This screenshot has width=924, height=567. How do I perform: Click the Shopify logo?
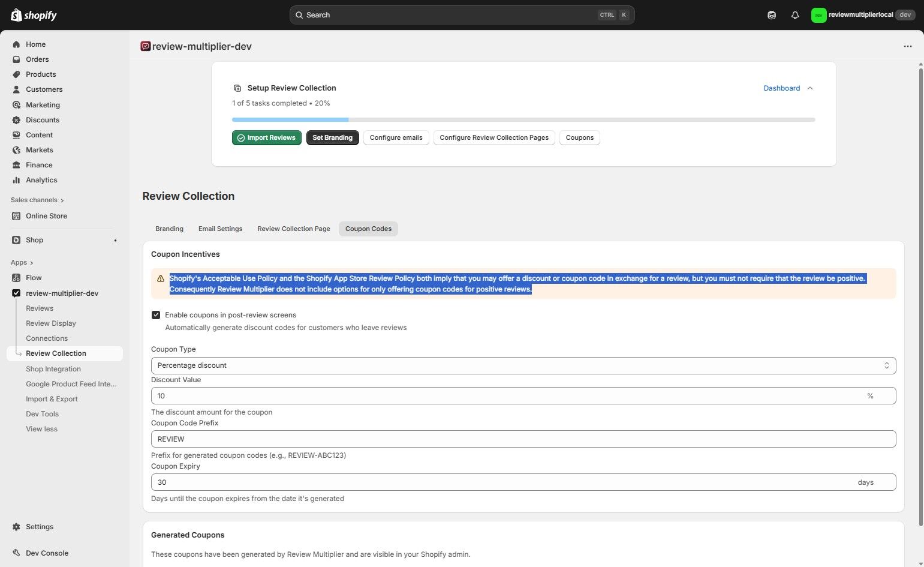click(34, 15)
